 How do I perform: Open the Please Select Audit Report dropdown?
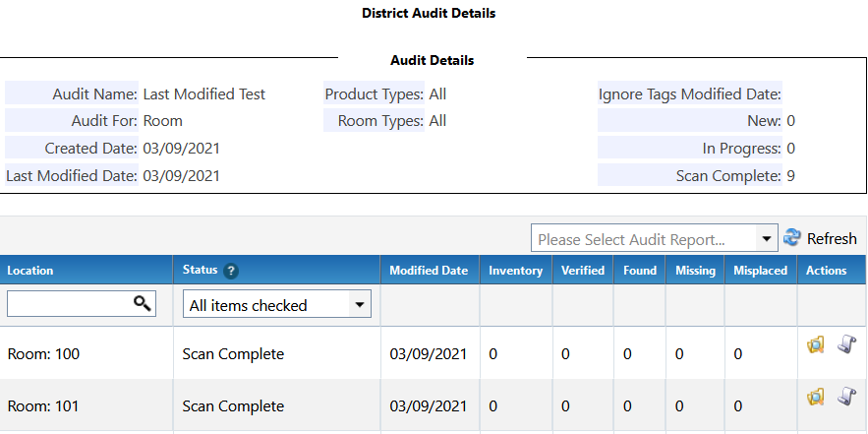655,238
